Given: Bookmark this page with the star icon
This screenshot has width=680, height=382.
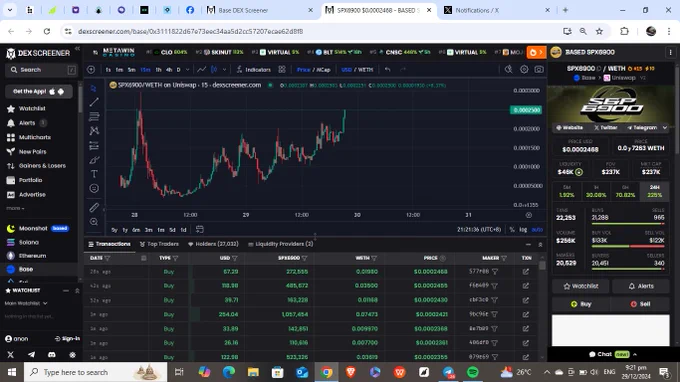Looking at the screenshot, I should point(599,31).
